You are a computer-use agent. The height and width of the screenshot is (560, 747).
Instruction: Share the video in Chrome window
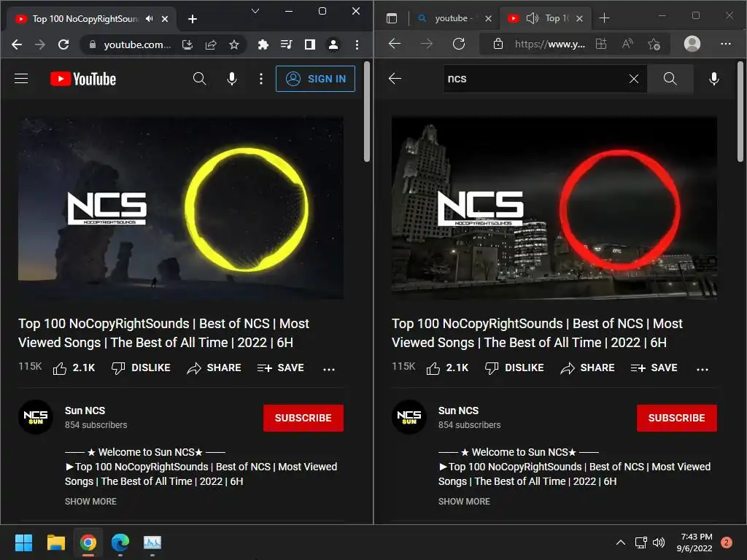point(214,367)
